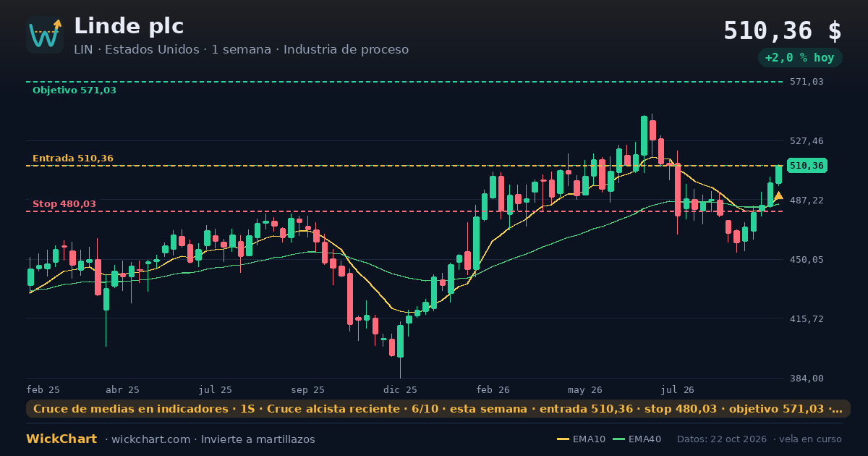Screen dimensions: 868x456
Task: Open the wickchart.com footer link
Action: pyautogui.click(x=150, y=439)
